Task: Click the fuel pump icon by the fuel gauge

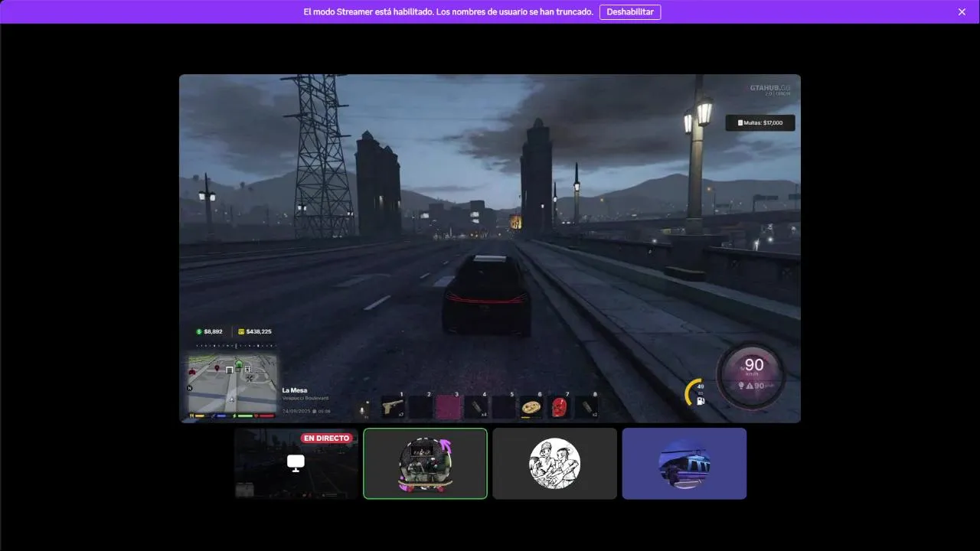Action: point(701,400)
